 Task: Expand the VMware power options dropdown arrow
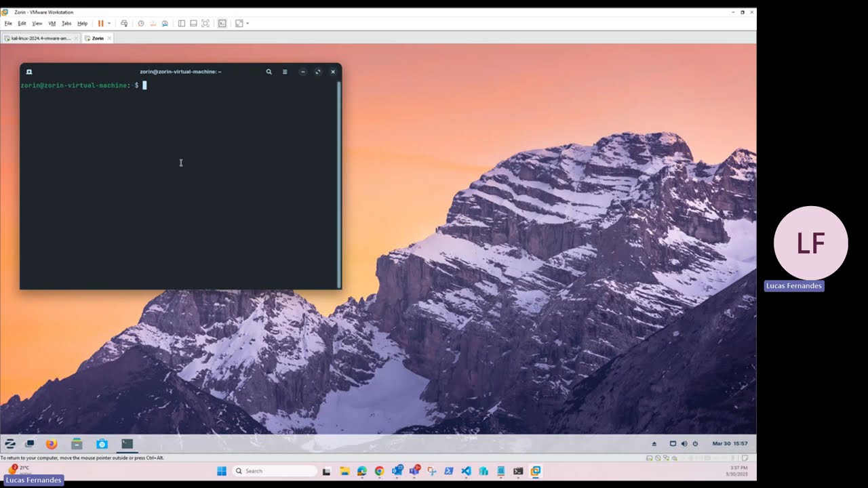pyautogui.click(x=109, y=23)
